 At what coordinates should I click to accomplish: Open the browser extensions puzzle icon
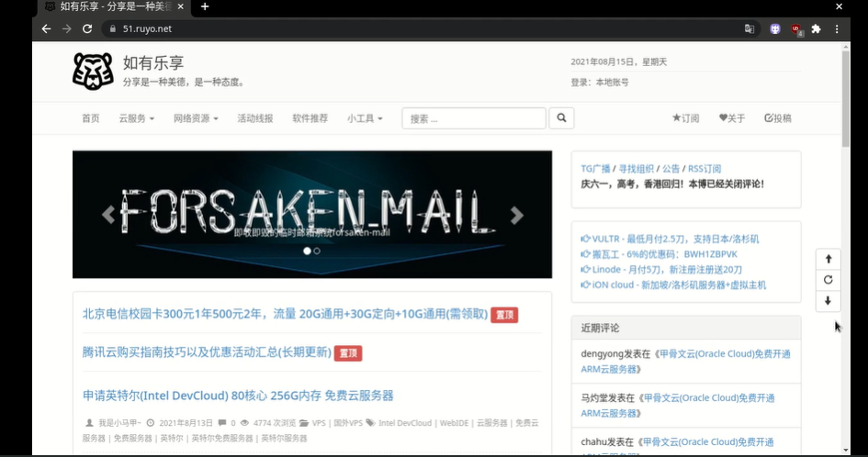(x=816, y=29)
